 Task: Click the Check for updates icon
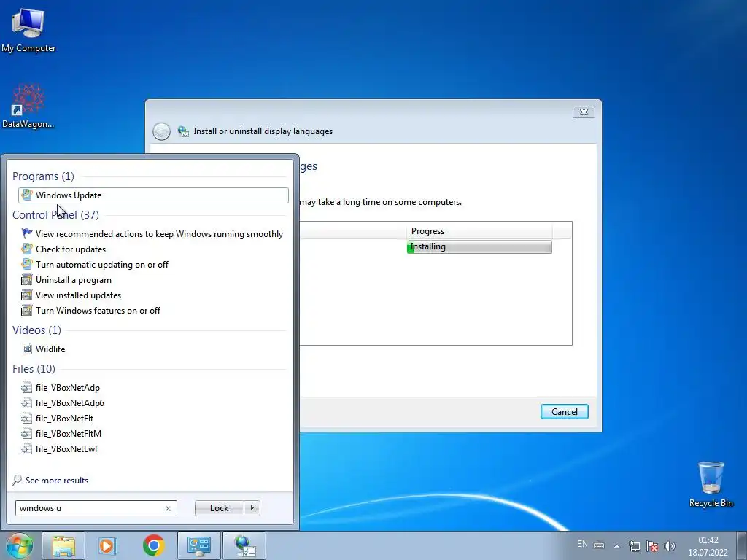pyautogui.click(x=27, y=249)
